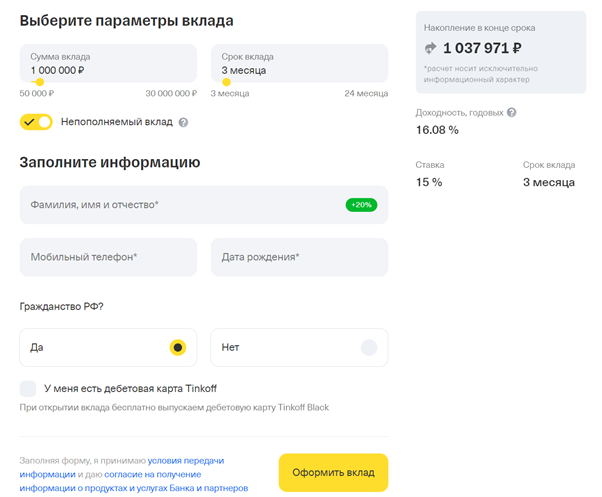Focus the Фамилия, имя и отчество field

tap(180, 204)
